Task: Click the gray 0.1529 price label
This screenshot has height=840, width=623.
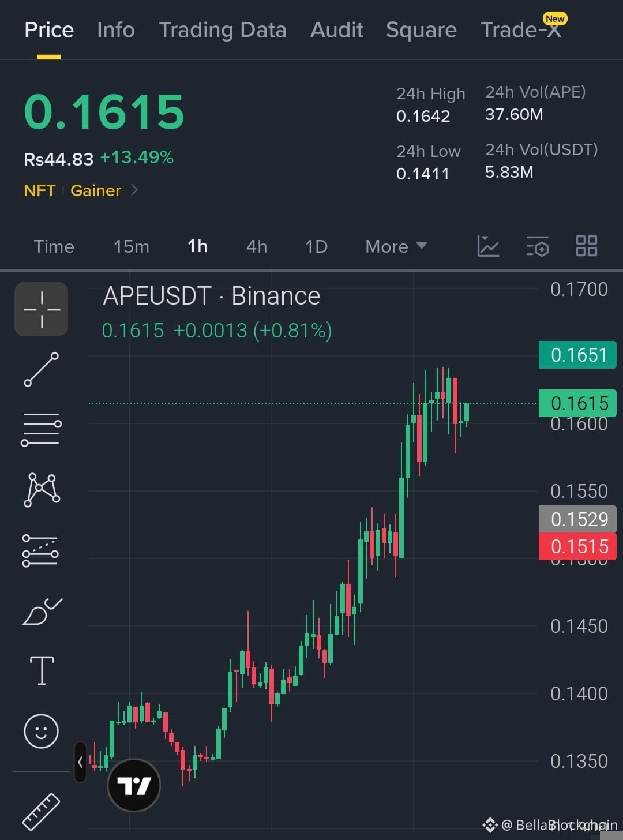Action: (577, 519)
